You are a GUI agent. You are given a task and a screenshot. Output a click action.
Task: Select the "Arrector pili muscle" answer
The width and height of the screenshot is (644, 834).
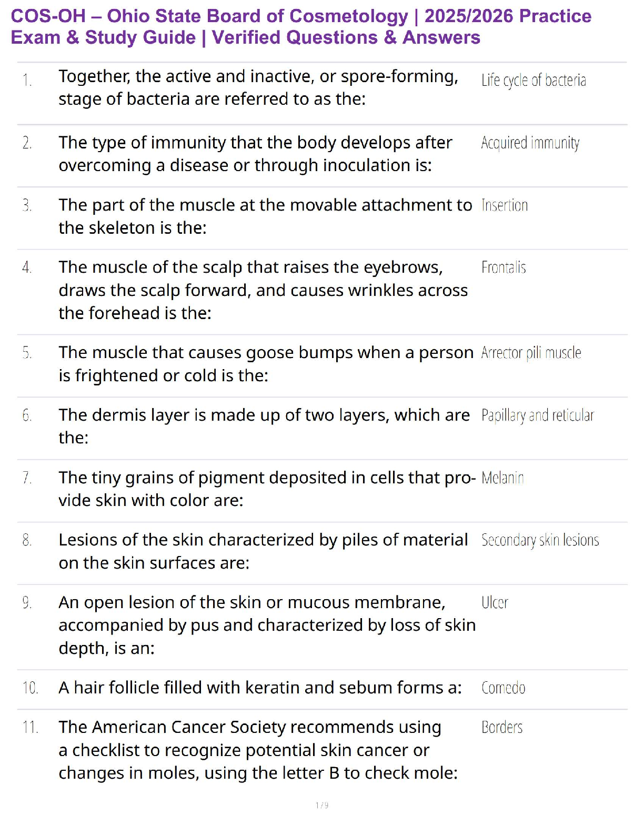coord(531,353)
